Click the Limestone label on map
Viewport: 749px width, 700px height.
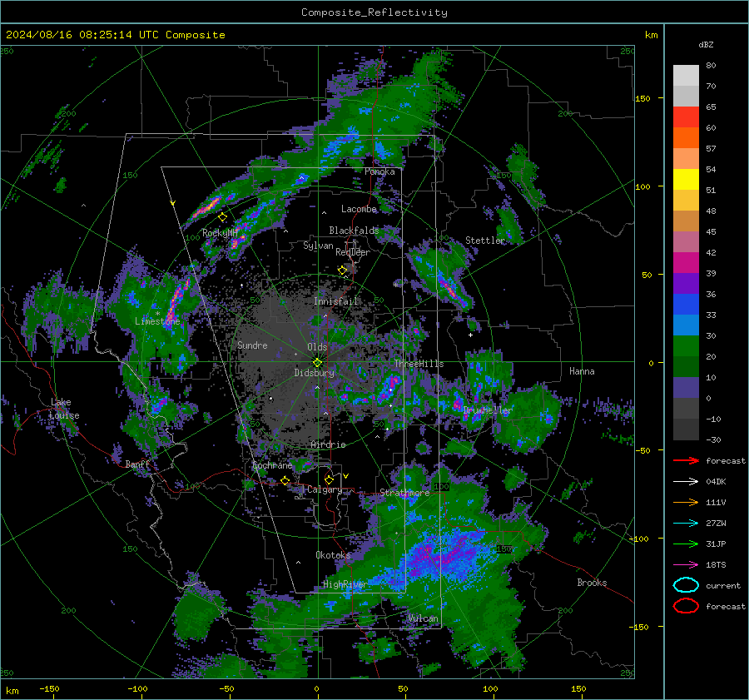157,321
